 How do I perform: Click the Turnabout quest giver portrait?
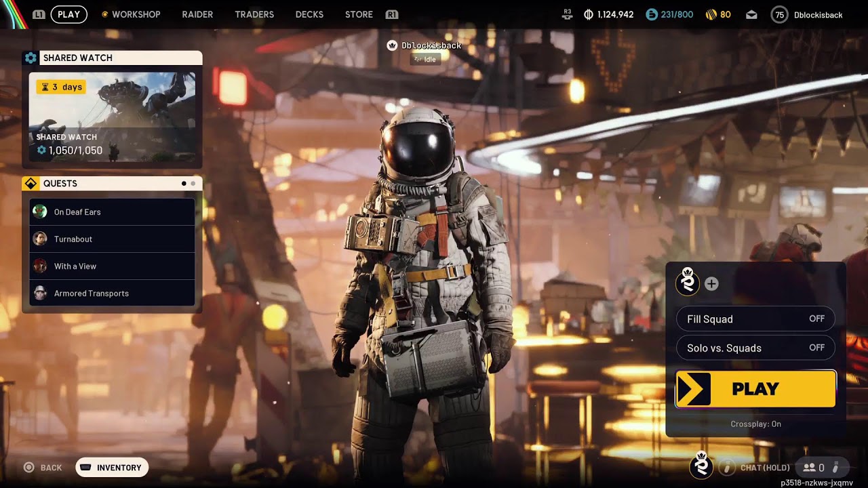coord(40,239)
